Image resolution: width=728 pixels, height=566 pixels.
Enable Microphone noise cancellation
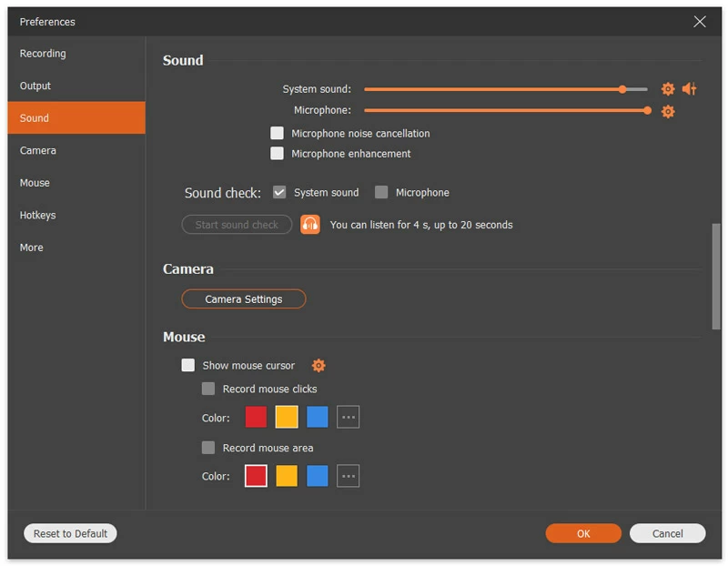pyautogui.click(x=277, y=133)
